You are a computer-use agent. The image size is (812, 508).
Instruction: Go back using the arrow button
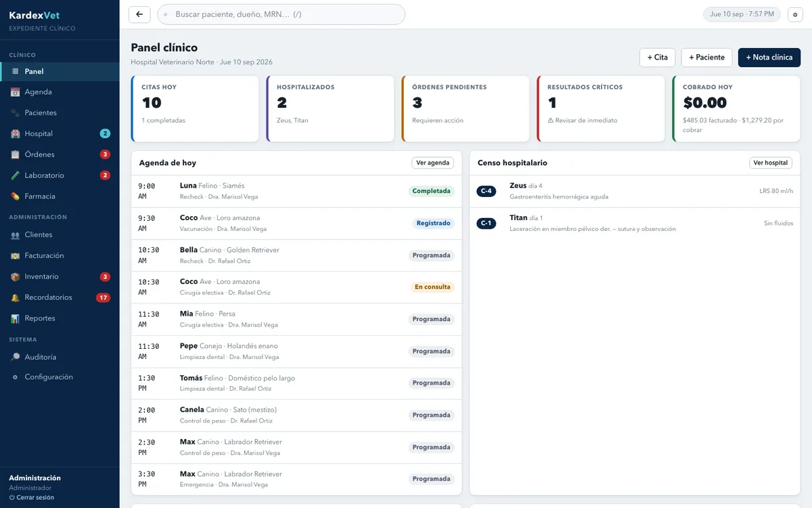coord(139,14)
